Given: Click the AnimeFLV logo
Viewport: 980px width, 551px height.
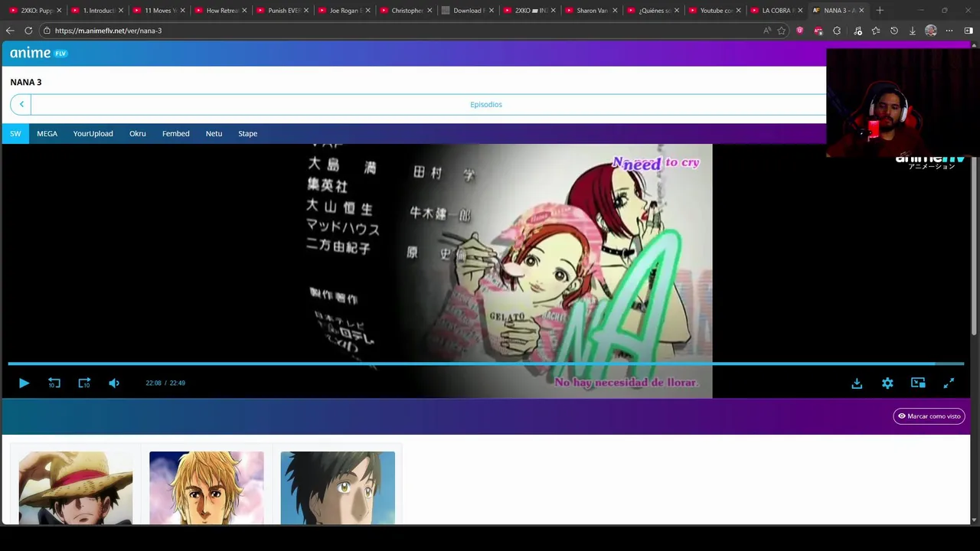Looking at the screenshot, I should [x=38, y=53].
